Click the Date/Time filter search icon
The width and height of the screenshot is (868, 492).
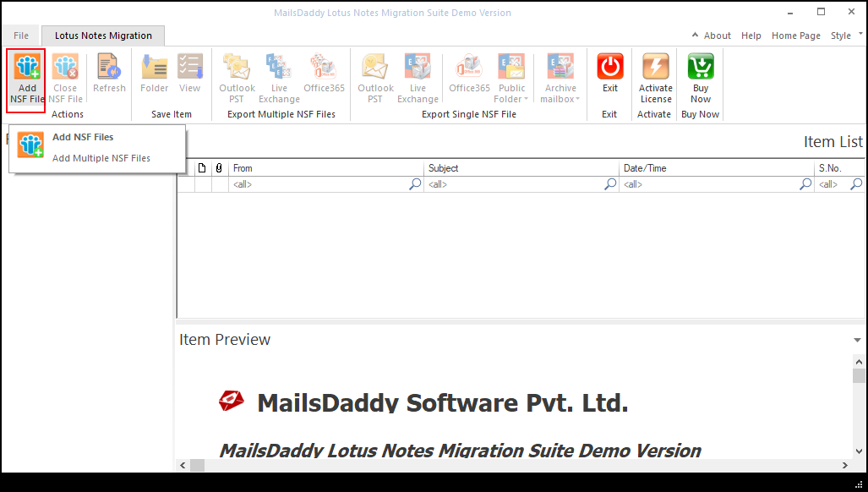tap(805, 184)
